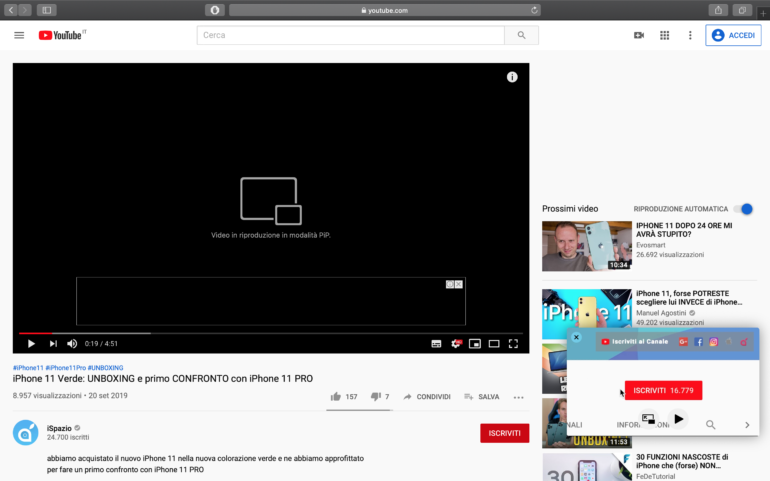Open the #iPhone11 hashtag

(x=28, y=368)
